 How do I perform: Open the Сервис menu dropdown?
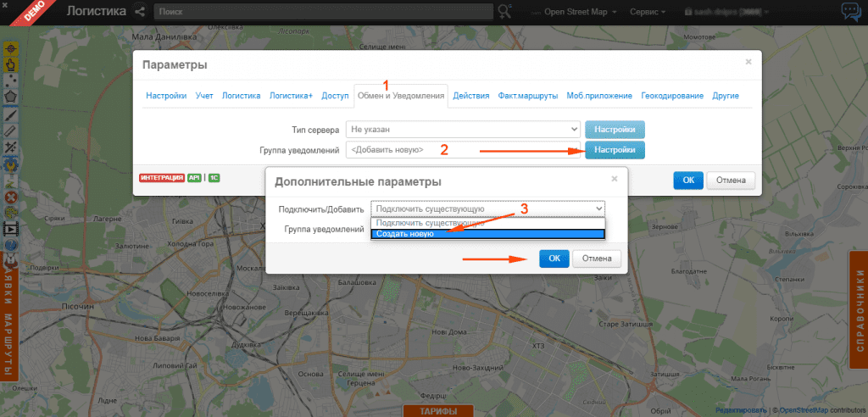tap(648, 12)
